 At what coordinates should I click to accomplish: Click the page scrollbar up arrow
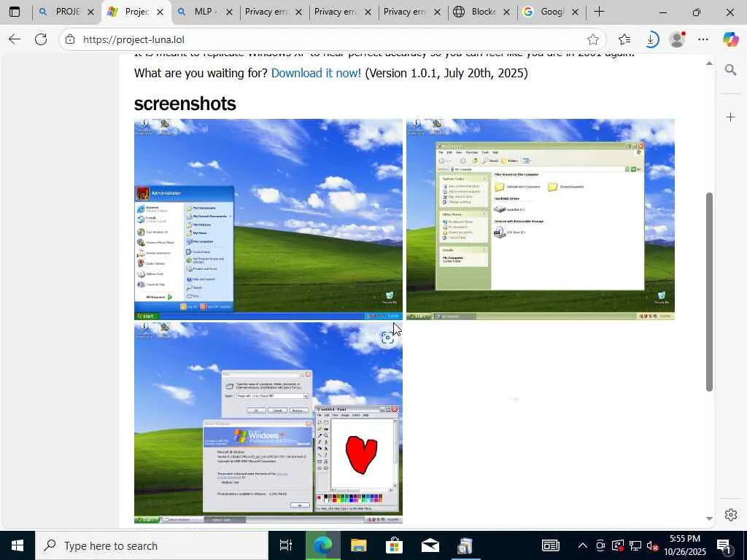coord(709,63)
